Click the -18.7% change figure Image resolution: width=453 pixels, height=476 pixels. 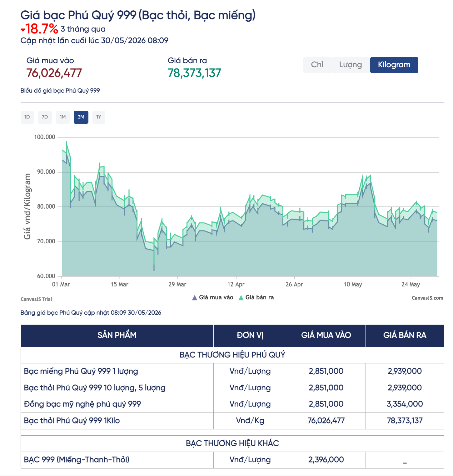pyautogui.click(x=42, y=29)
